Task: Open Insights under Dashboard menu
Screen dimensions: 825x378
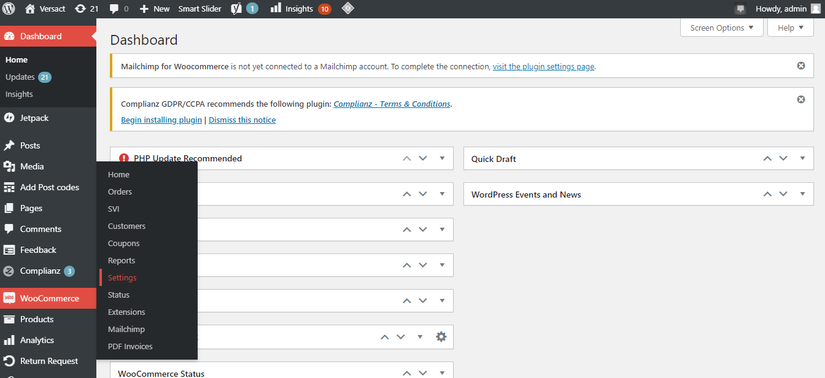Action: click(x=19, y=94)
